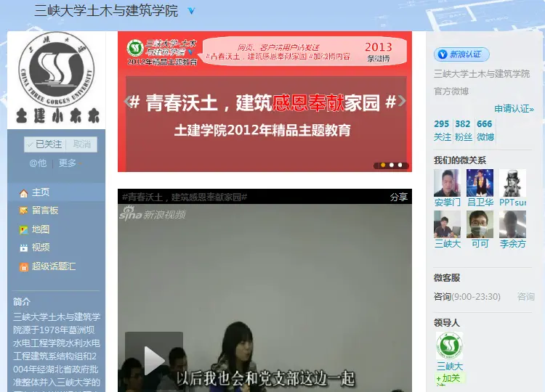Image resolution: width=545 pixels, height=392 pixels.
Task: Click the 申请认证 apply verification link
Action: pyautogui.click(x=514, y=109)
